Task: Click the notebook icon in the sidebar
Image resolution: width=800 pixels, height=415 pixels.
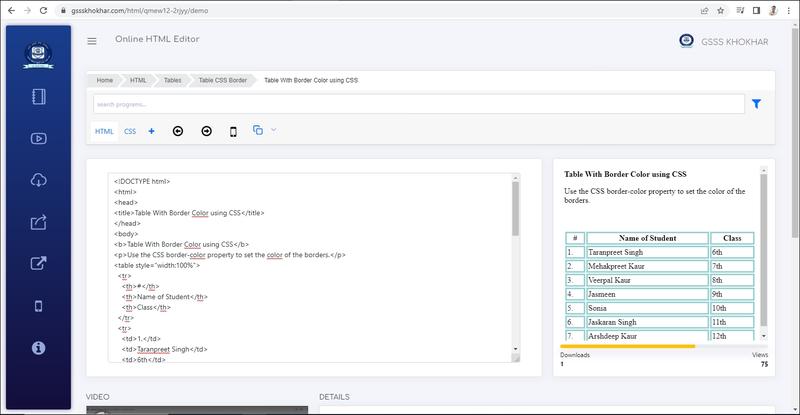Action: point(39,98)
